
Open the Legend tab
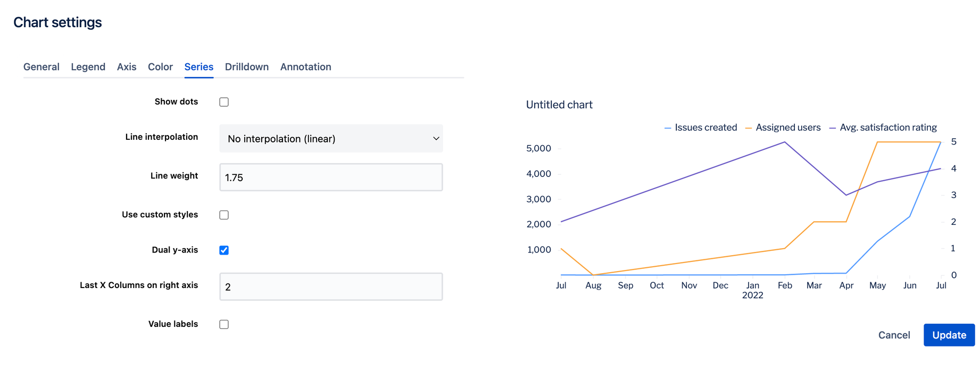[88, 67]
